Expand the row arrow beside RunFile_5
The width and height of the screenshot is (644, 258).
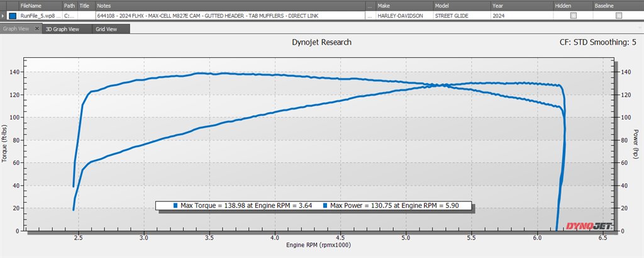(x=3, y=16)
